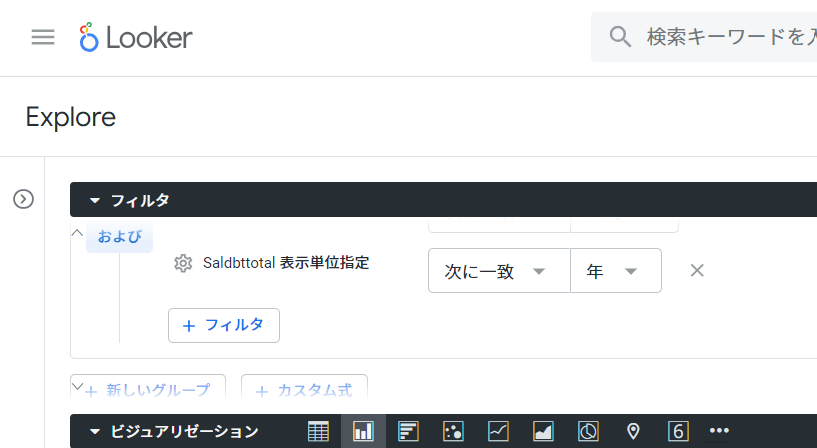
Task: Select the scatterplot visualization
Action: tap(453, 431)
